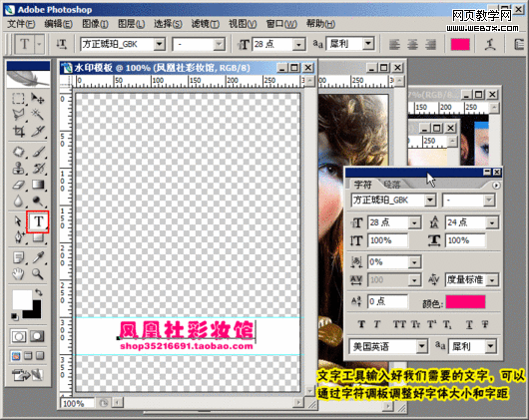Open options bar font size dropdown
Image resolution: width=529 pixels, height=420 pixels.
coord(298,44)
